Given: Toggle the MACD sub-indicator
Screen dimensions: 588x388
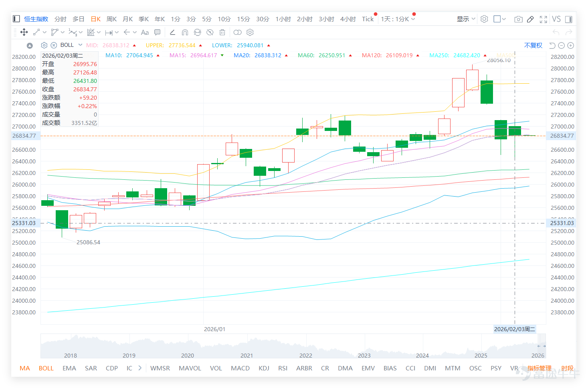Looking at the screenshot, I should point(240,368).
